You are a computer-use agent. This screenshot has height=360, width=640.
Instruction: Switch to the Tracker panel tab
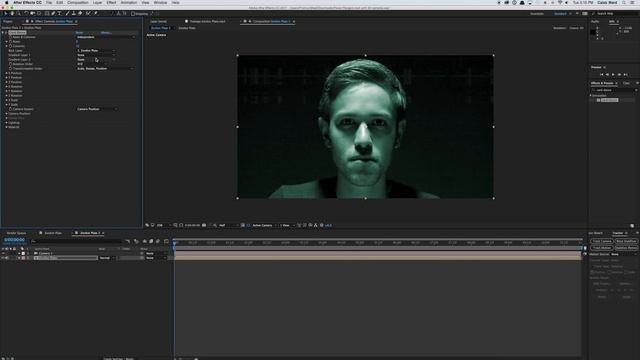[618, 233]
